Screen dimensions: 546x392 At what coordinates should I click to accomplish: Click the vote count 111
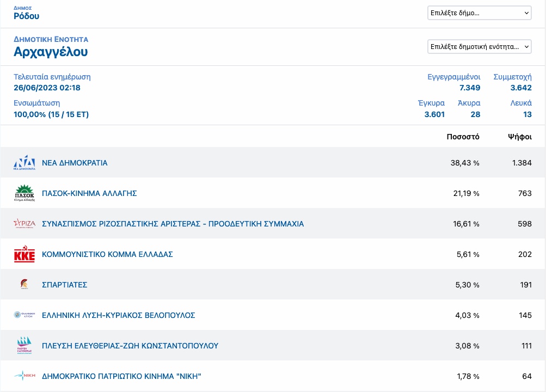click(x=526, y=346)
